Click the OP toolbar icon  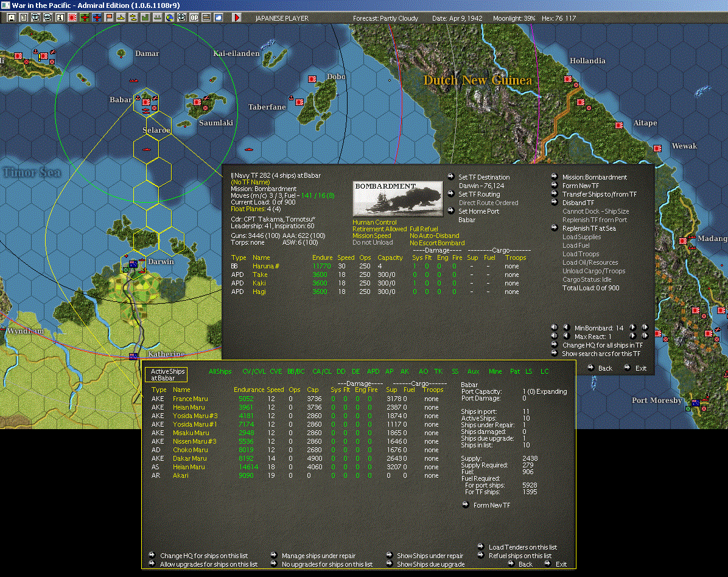click(194, 18)
